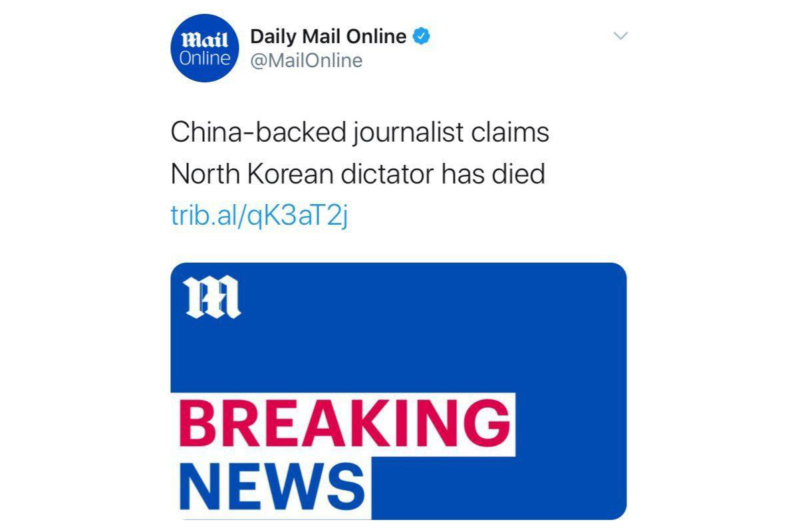Click the red BREAKING word
The height and width of the screenshot is (532, 798).
tap(344, 424)
